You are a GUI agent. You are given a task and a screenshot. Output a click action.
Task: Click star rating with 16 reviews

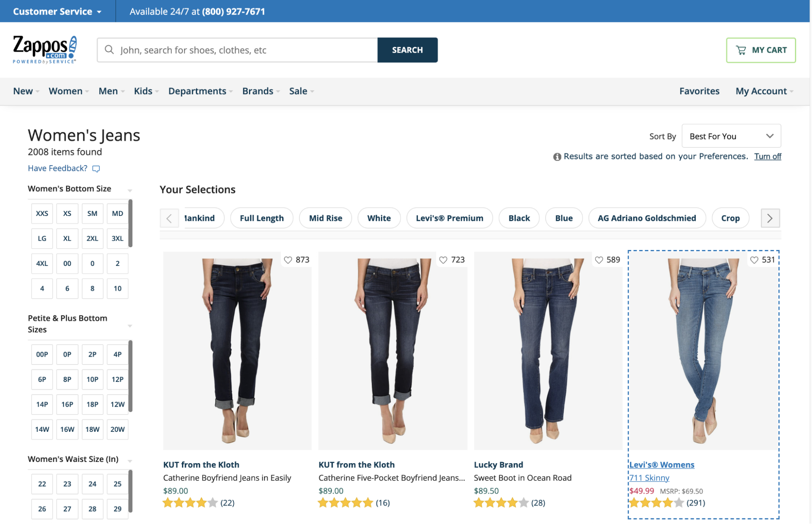point(346,503)
